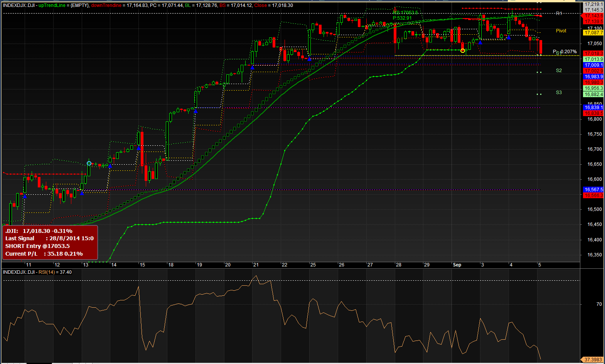Click the SHORT Entry @17053.5 line
The image size is (605, 364).
pos(37,246)
